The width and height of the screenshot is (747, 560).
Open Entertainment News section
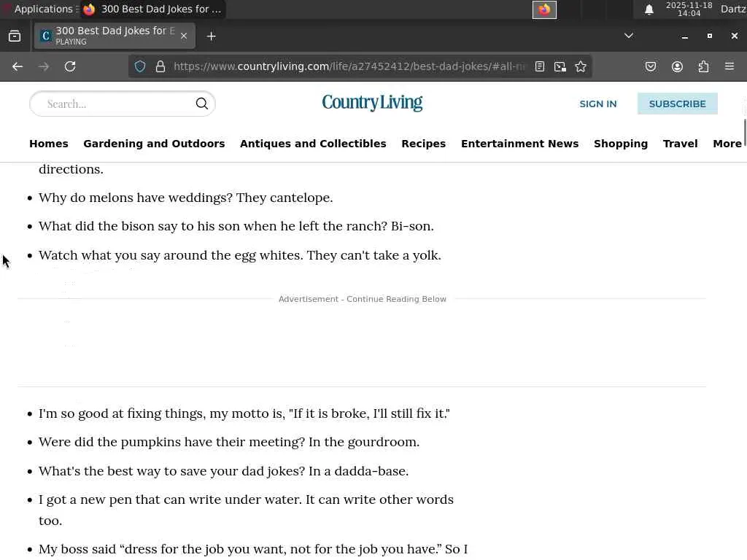click(519, 144)
